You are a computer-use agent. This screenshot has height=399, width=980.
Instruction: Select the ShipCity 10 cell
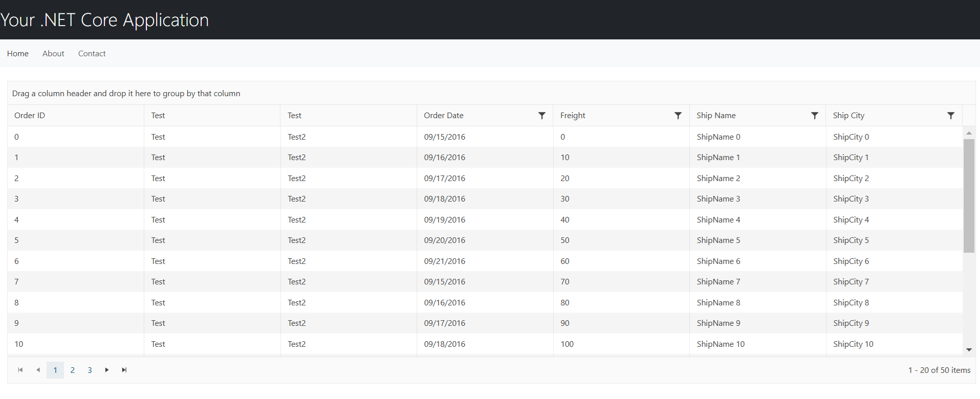(x=894, y=344)
